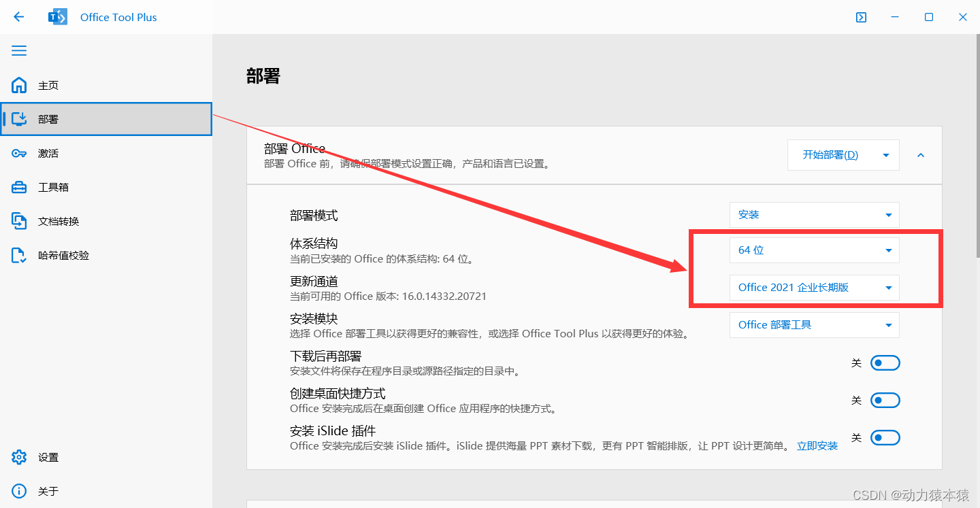The image size is (980, 508).
Task: Click the deploy icon in sidebar
Action: (19, 119)
